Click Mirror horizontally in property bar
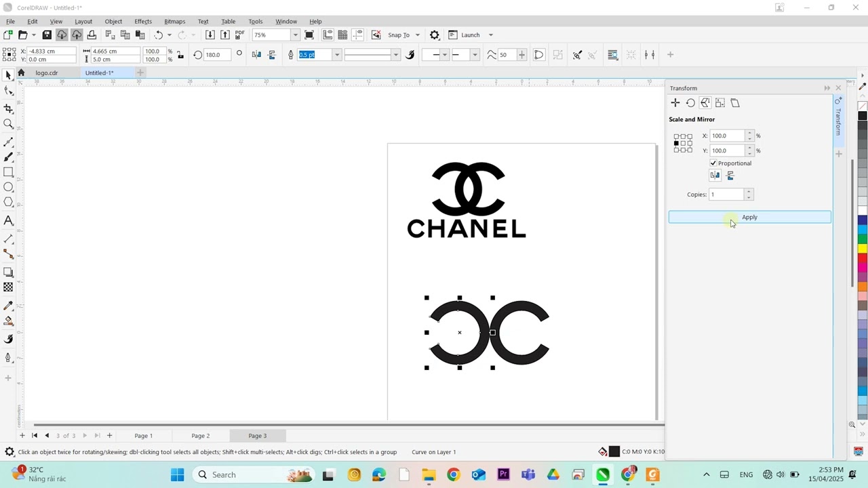This screenshot has width=868, height=488. pyautogui.click(x=256, y=55)
